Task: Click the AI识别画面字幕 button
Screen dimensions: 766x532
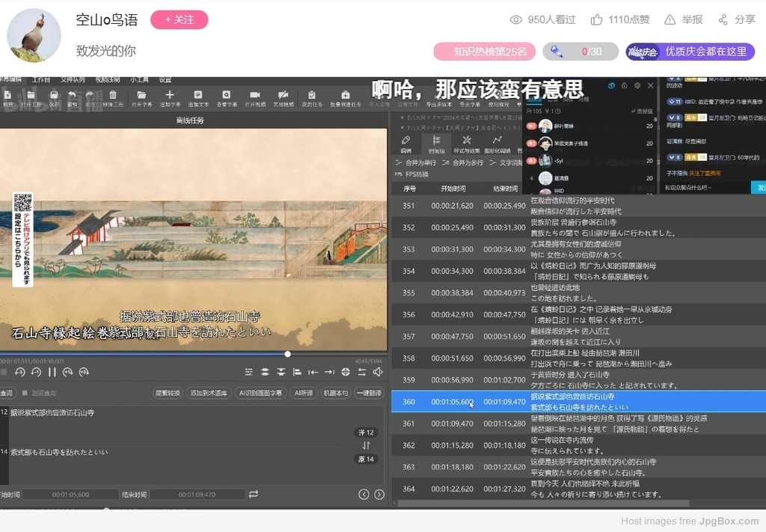Action: pyautogui.click(x=260, y=393)
